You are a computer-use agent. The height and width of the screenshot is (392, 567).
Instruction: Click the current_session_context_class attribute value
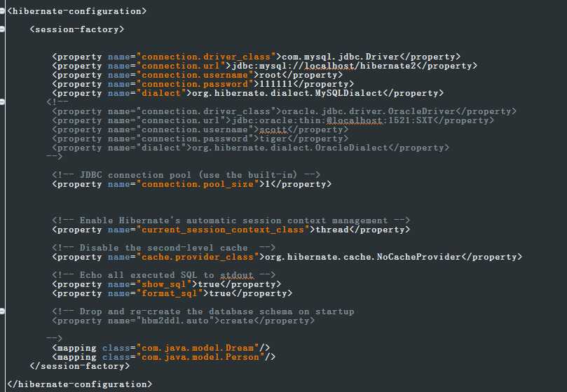point(223,230)
